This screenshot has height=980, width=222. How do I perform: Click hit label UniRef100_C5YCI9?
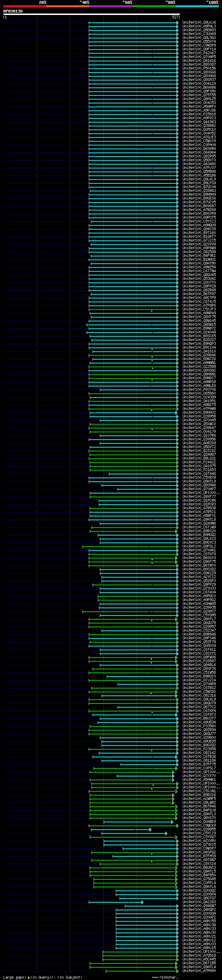pos(199,833)
